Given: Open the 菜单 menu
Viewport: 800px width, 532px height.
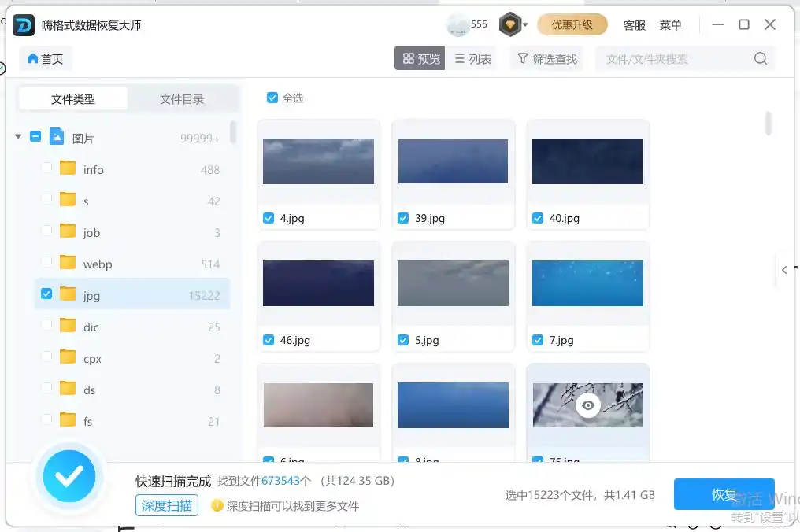Looking at the screenshot, I should pos(671,24).
